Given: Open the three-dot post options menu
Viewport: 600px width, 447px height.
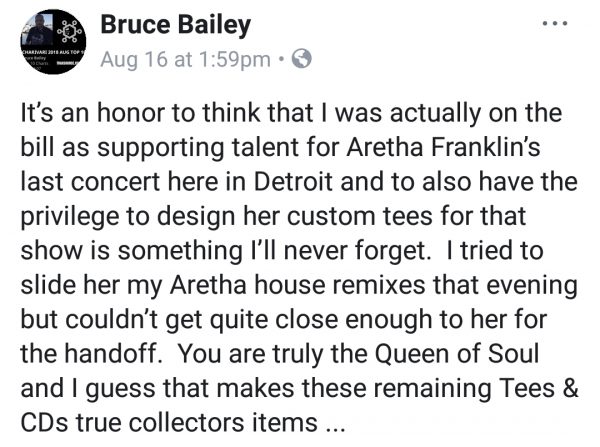Looking at the screenshot, I should pyautogui.click(x=555, y=24).
